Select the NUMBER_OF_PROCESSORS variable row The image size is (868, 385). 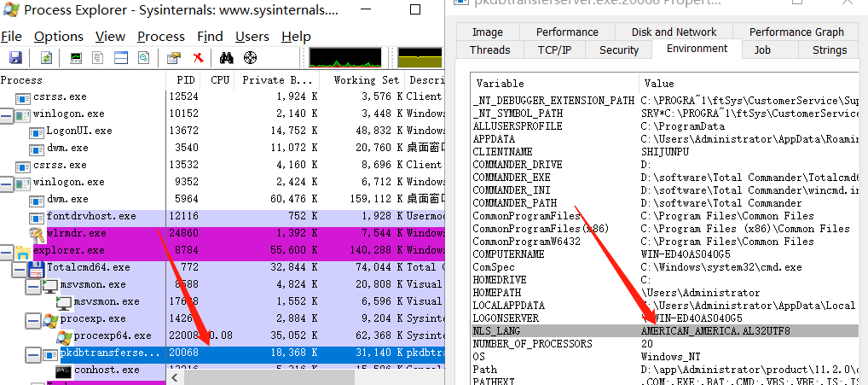pyautogui.click(x=665, y=344)
